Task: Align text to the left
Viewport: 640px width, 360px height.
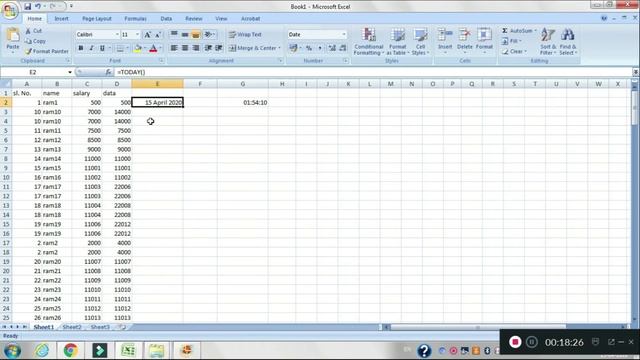Action: pos(174,48)
